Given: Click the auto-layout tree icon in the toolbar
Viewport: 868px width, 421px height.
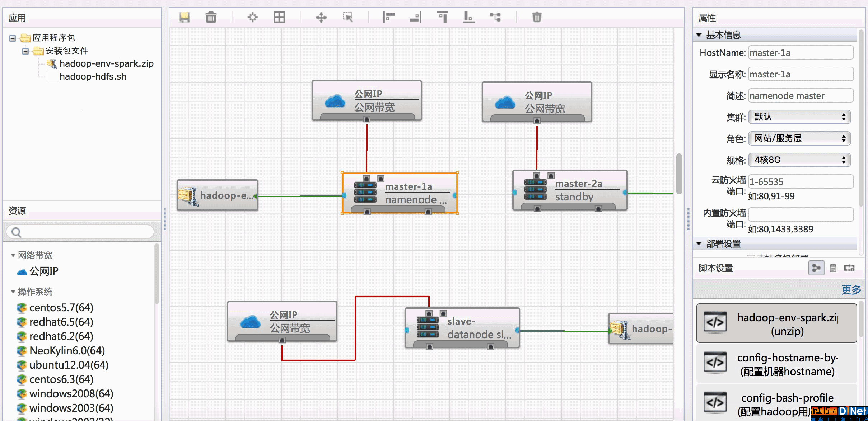Looking at the screenshot, I should [495, 17].
